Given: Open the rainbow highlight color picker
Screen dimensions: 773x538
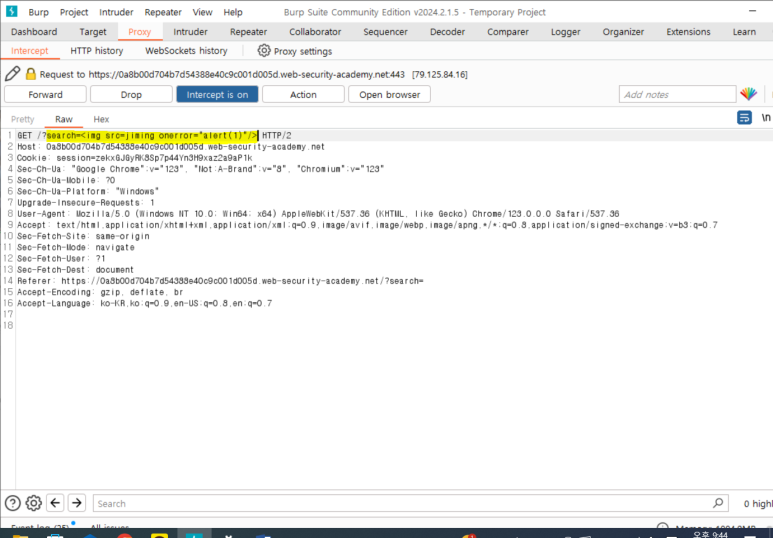Looking at the screenshot, I should coord(748,94).
